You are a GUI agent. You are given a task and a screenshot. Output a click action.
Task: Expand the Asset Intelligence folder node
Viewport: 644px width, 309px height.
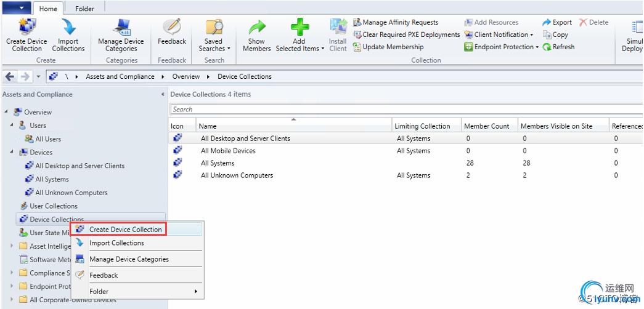12,246
